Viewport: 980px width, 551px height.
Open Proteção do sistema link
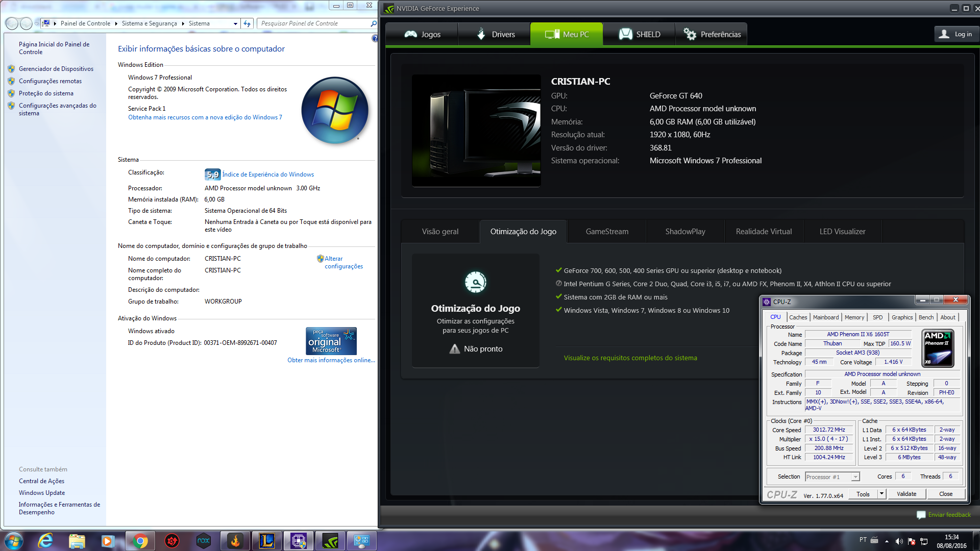tap(46, 93)
